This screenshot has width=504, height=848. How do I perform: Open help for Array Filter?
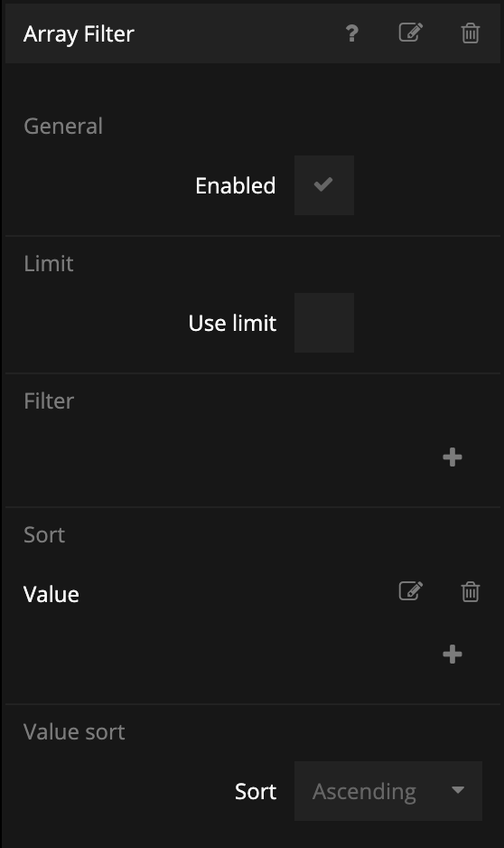click(351, 33)
